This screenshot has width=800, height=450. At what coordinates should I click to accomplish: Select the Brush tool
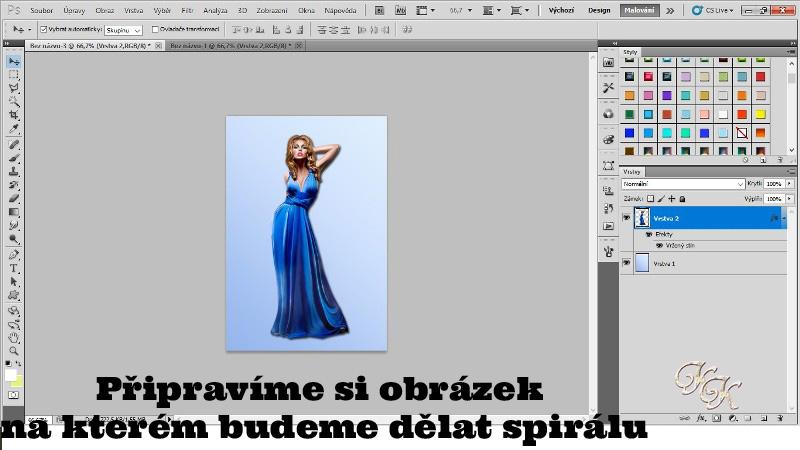14,158
